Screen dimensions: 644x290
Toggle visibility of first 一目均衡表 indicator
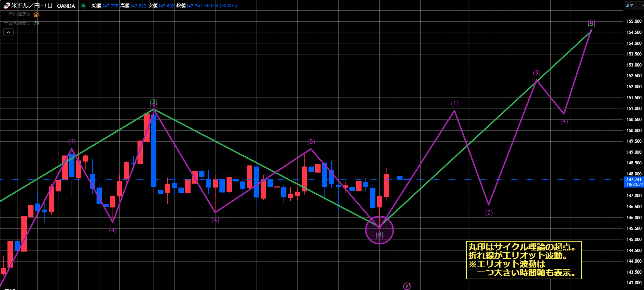tap(36, 15)
